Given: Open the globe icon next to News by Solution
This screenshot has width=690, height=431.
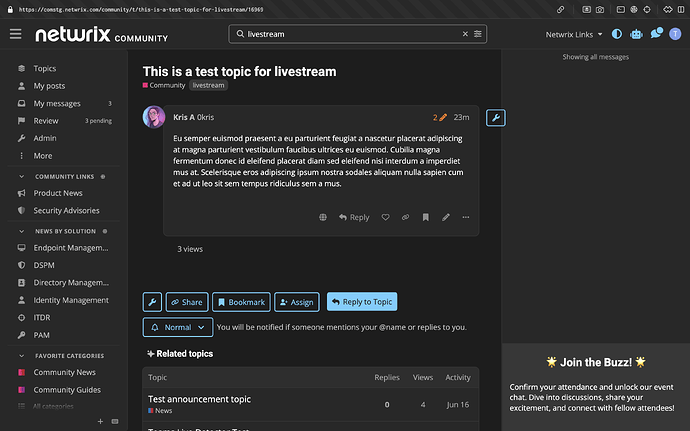Looking at the screenshot, I should 105,231.
